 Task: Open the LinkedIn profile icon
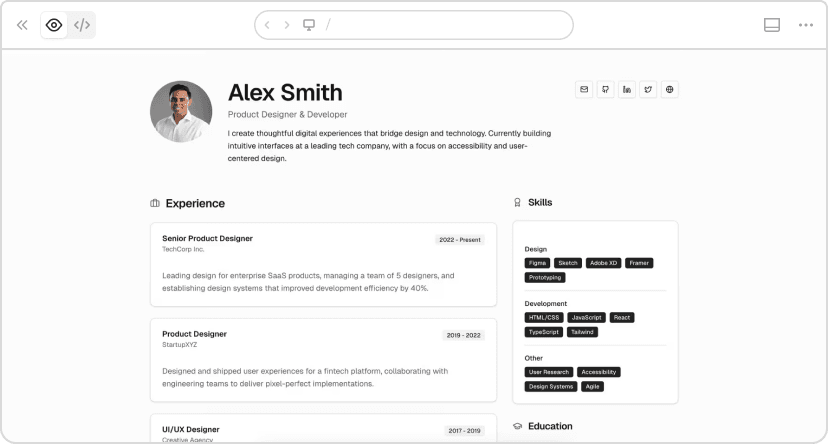[627, 90]
